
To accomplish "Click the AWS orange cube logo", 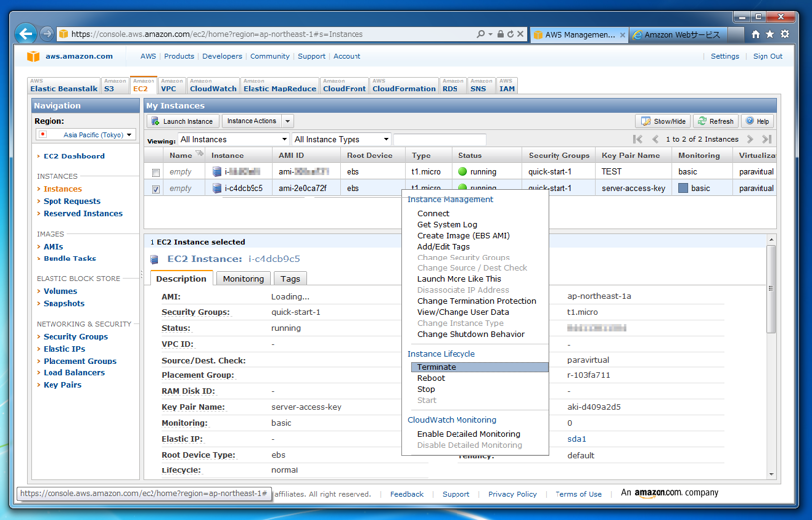I will [x=34, y=57].
